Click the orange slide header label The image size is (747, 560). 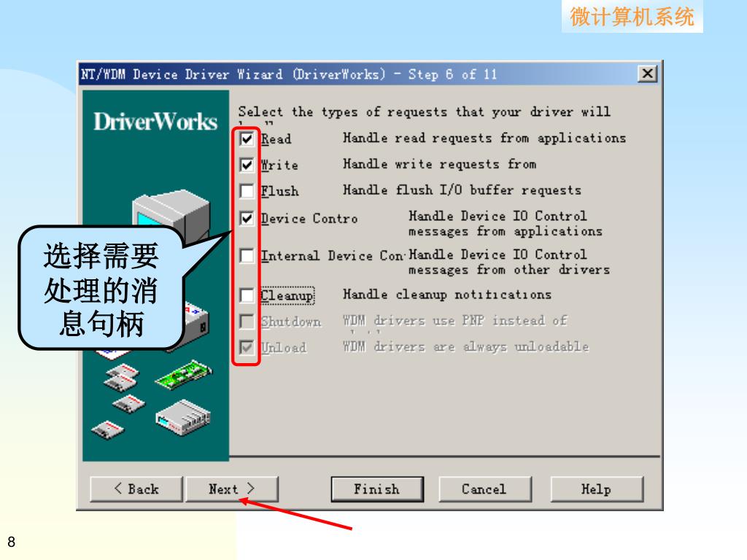click(632, 17)
